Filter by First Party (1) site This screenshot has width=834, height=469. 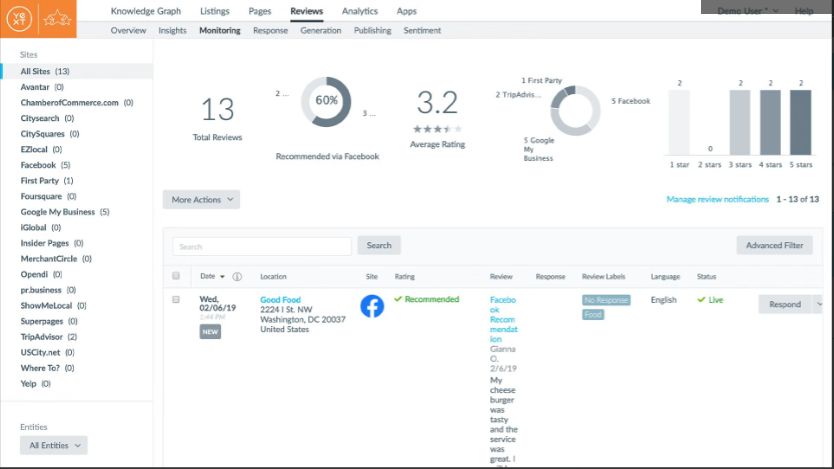click(x=47, y=181)
